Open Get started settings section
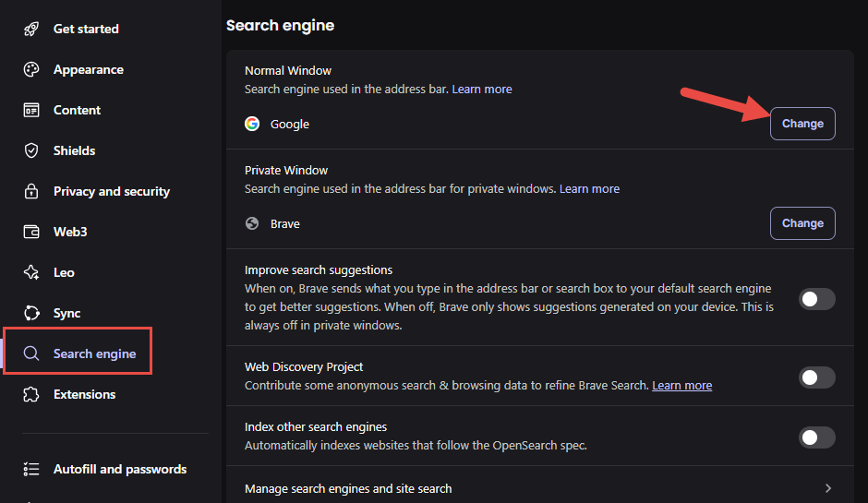 (86, 29)
